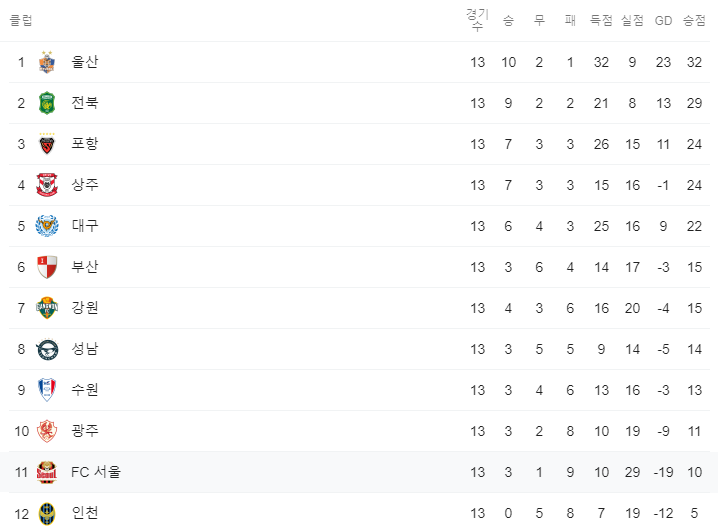Click the 득점 column header
Screen dimensions: 718x531
click(601, 20)
